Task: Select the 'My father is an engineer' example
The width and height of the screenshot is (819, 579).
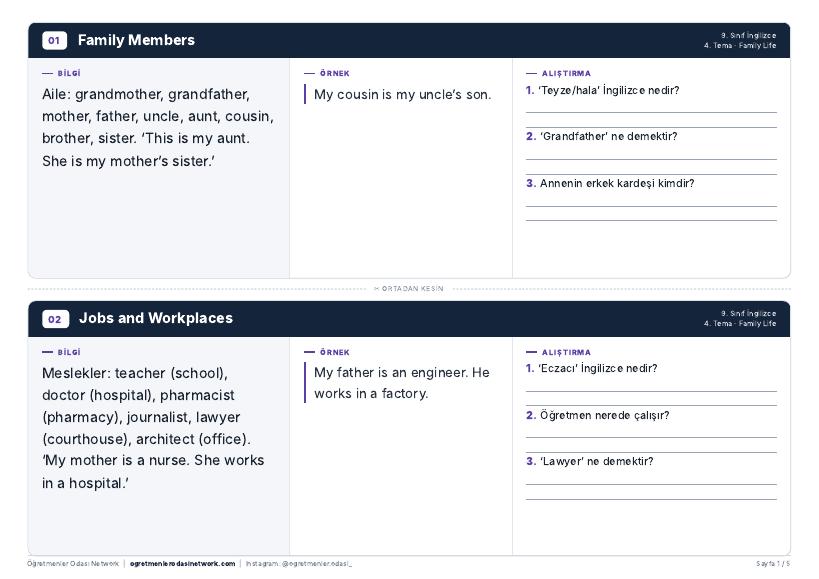Action: (x=402, y=383)
